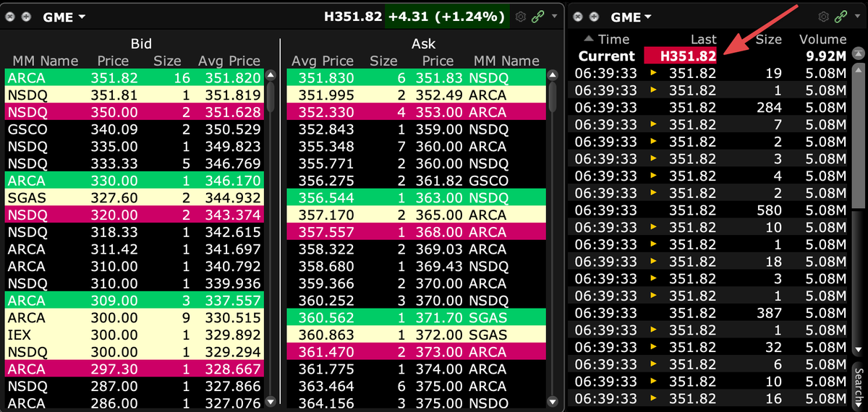Select IEX bid row at 300.00
The width and height of the screenshot is (868, 412).
coord(135,335)
